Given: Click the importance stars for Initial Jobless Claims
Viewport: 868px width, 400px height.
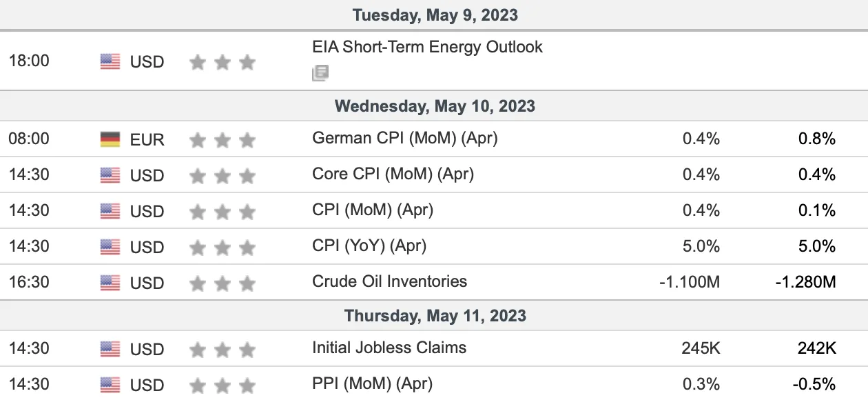Looking at the screenshot, I should (223, 350).
